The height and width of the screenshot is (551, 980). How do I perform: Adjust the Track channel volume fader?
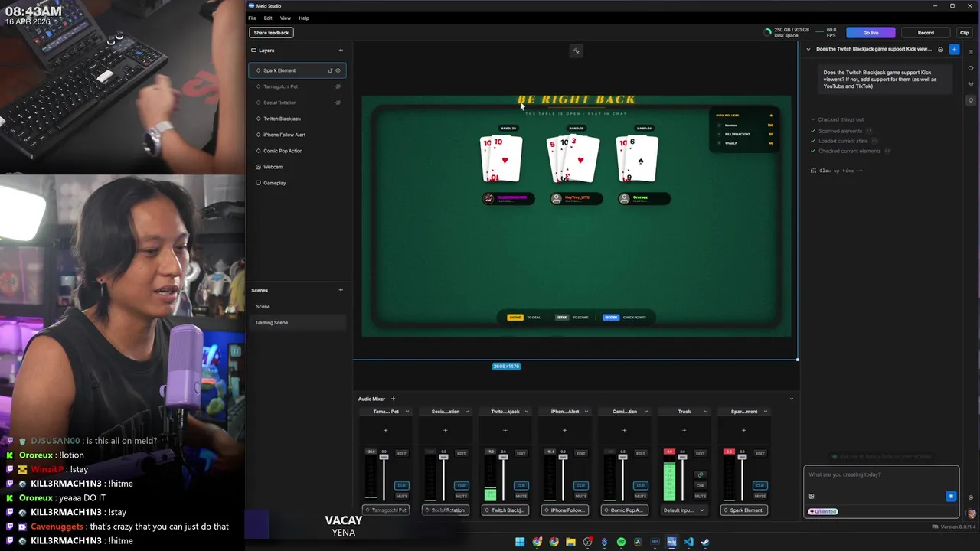[x=682, y=457]
